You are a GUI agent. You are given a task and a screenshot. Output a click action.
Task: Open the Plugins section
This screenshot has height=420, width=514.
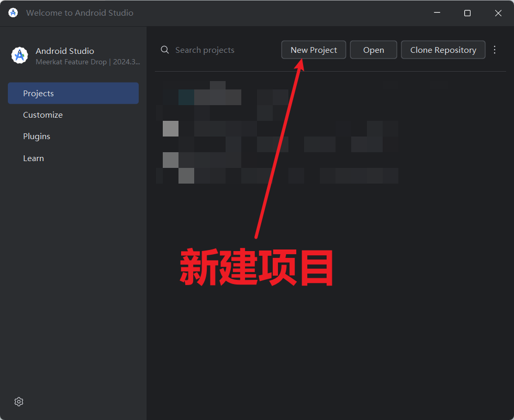(37, 137)
